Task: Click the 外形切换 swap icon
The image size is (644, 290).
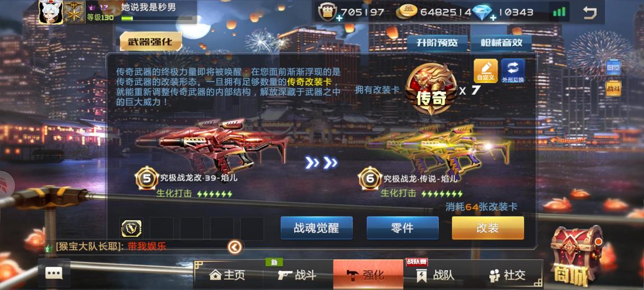Action: (x=513, y=71)
